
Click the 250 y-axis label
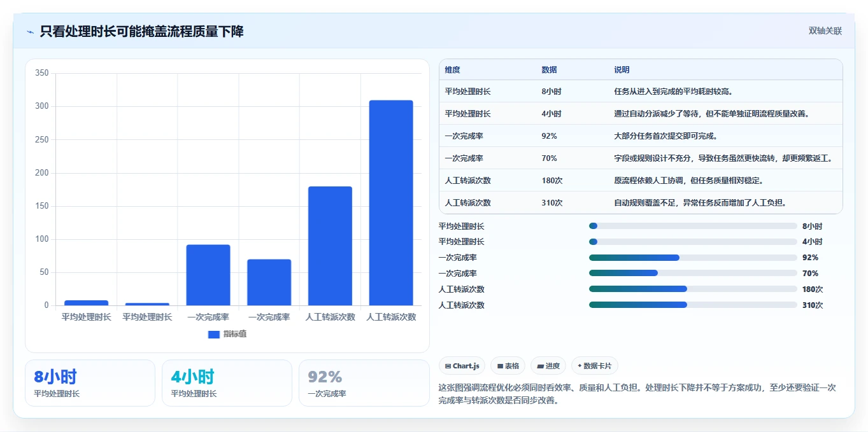tap(42, 139)
